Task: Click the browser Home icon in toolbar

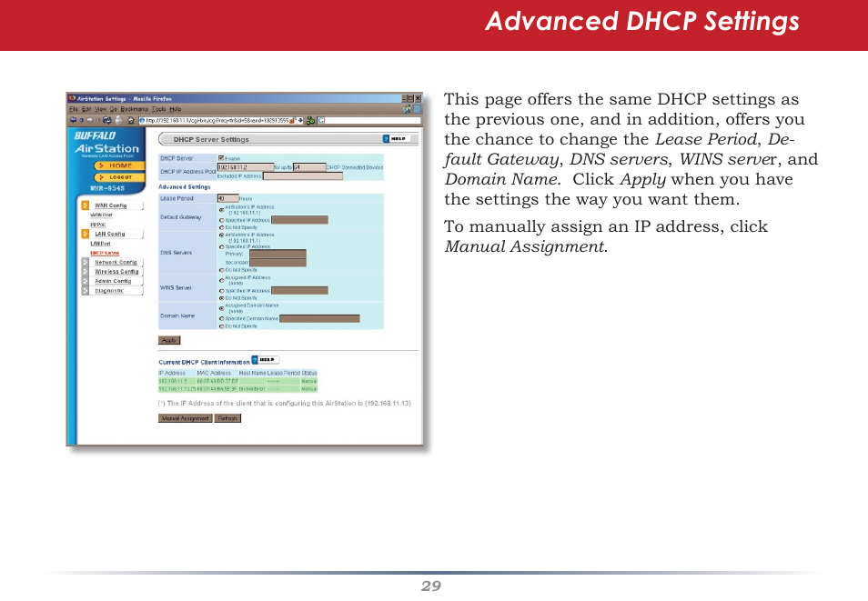Action: 131,120
